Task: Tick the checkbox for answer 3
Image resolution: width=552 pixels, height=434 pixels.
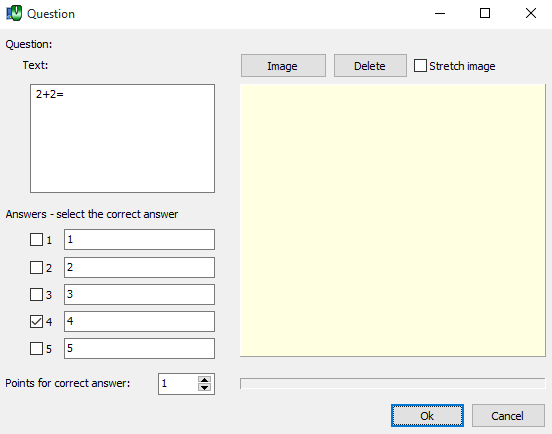Action: pos(36,294)
